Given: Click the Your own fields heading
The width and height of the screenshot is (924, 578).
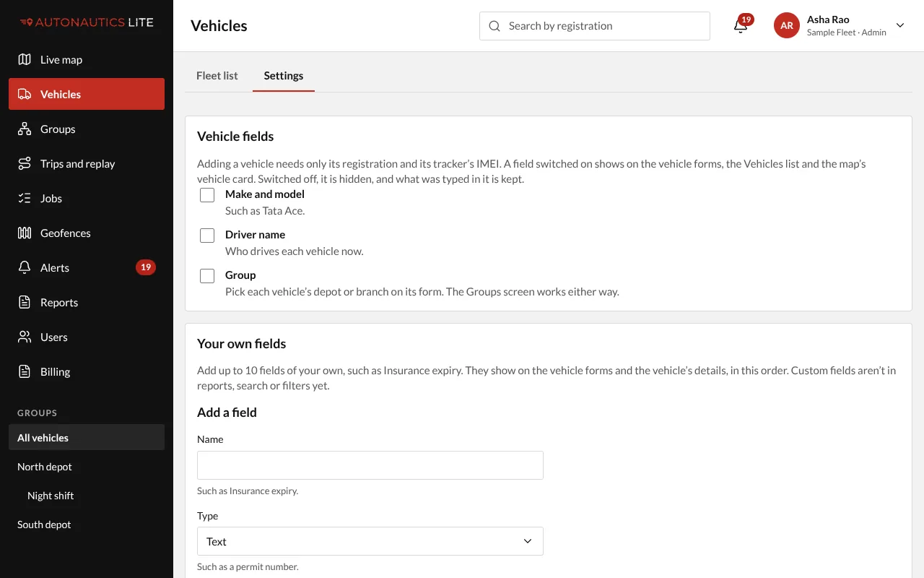Looking at the screenshot, I should (x=242, y=344).
